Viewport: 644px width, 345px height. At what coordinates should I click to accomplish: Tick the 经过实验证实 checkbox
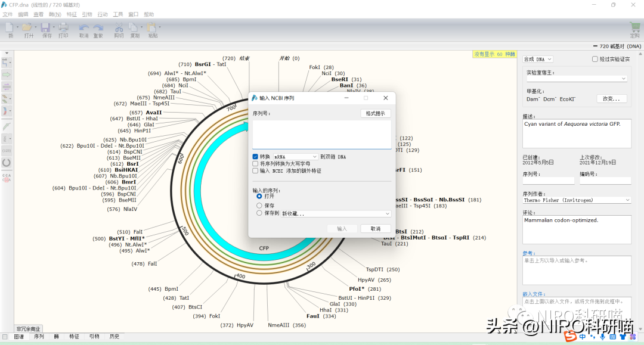[x=595, y=59]
